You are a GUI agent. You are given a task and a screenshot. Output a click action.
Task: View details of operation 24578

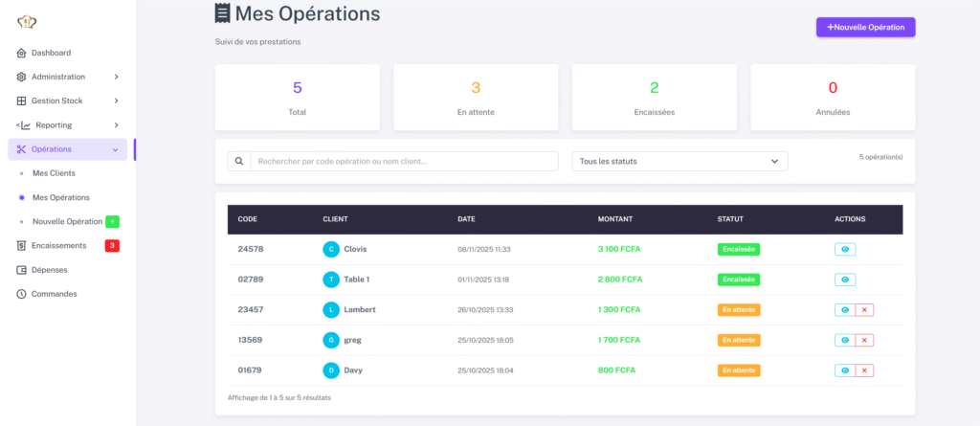click(x=845, y=250)
